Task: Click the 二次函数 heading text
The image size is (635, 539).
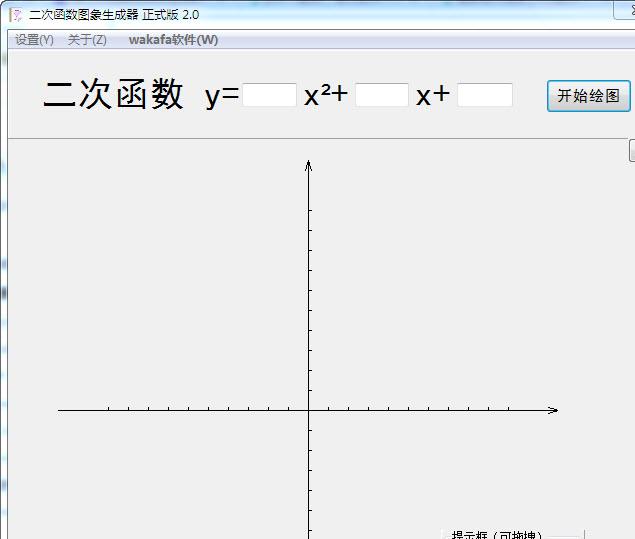Action: pos(113,94)
